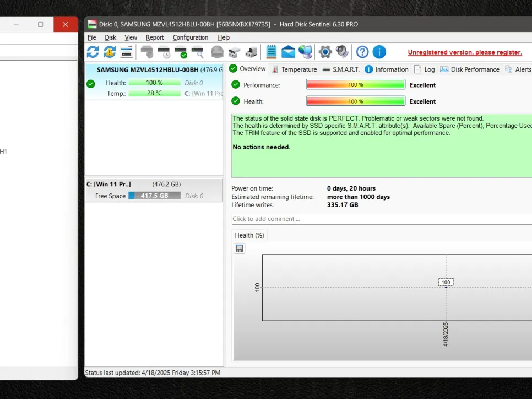Click the blue envelope email icon
The image size is (532, 399).
(x=288, y=52)
